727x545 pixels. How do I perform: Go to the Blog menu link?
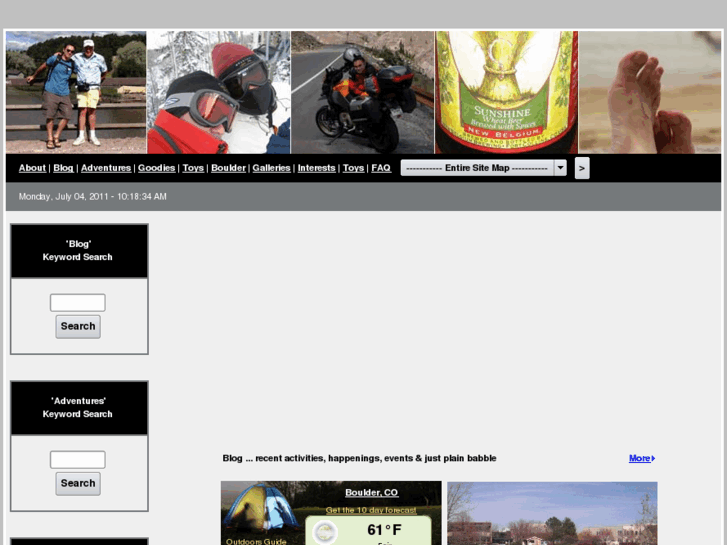click(x=63, y=168)
